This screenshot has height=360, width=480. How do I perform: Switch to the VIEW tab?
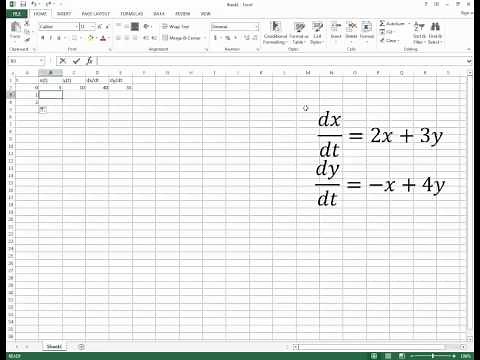pyautogui.click(x=206, y=14)
